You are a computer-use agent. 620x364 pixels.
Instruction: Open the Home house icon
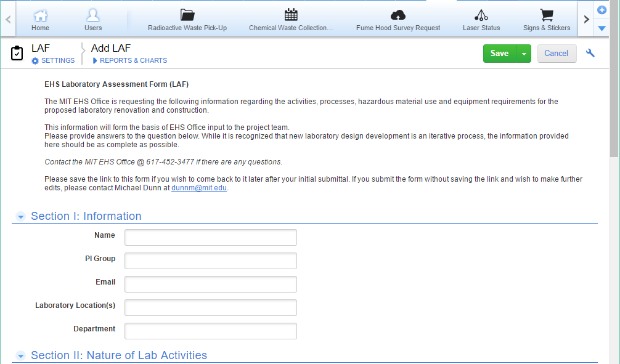pyautogui.click(x=40, y=15)
